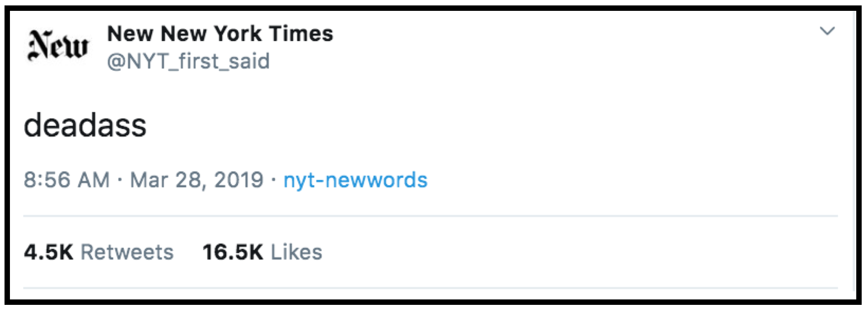This screenshot has width=868, height=313.
Task: Select the tweet text "deadass"
Action: pyautogui.click(x=85, y=125)
